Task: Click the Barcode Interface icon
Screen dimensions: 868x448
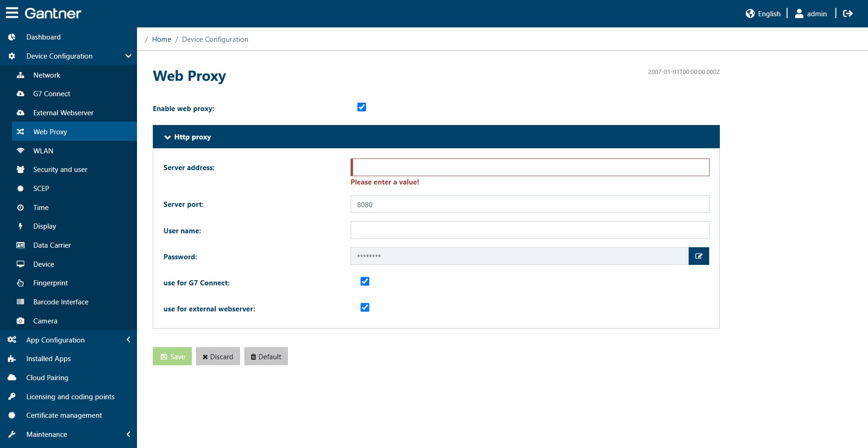Action: (20, 302)
